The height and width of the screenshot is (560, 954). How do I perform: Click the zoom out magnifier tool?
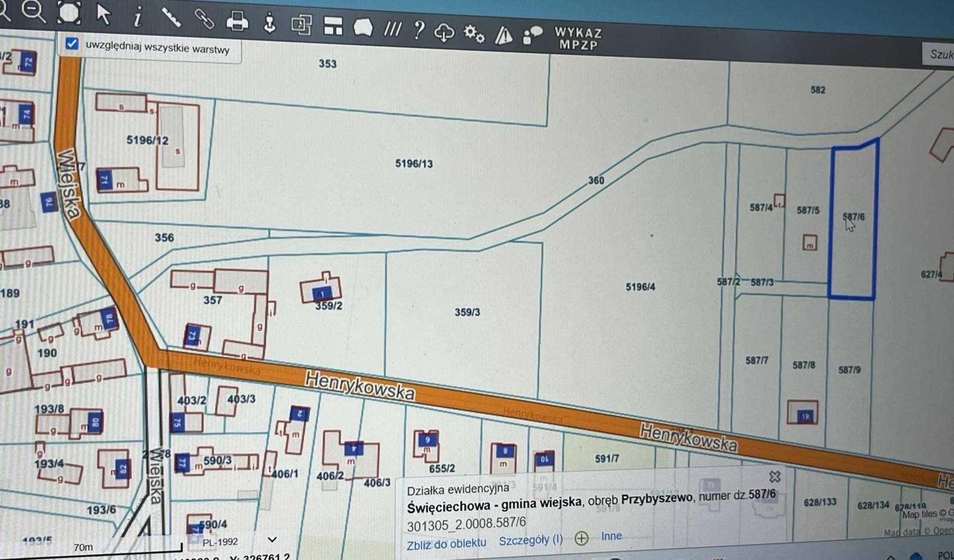33,11
